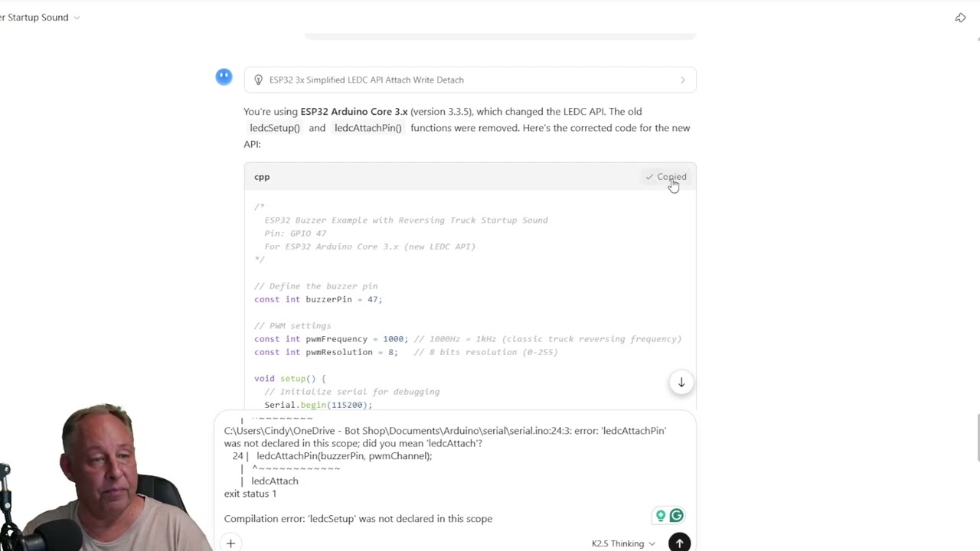The height and width of the screenshot is (551, 980).
Task: Click the 'const int buzzerPin = 47;' line
Action: coord(318,299)
